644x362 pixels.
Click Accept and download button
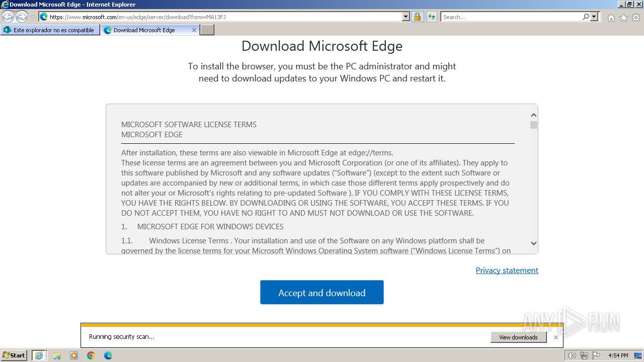[x=322, y=292]
